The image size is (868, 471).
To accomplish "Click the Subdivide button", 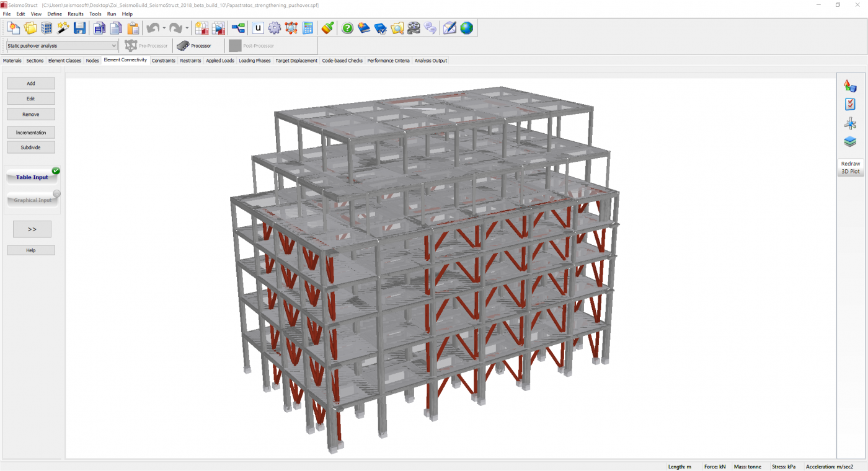I will click(31, 147).
